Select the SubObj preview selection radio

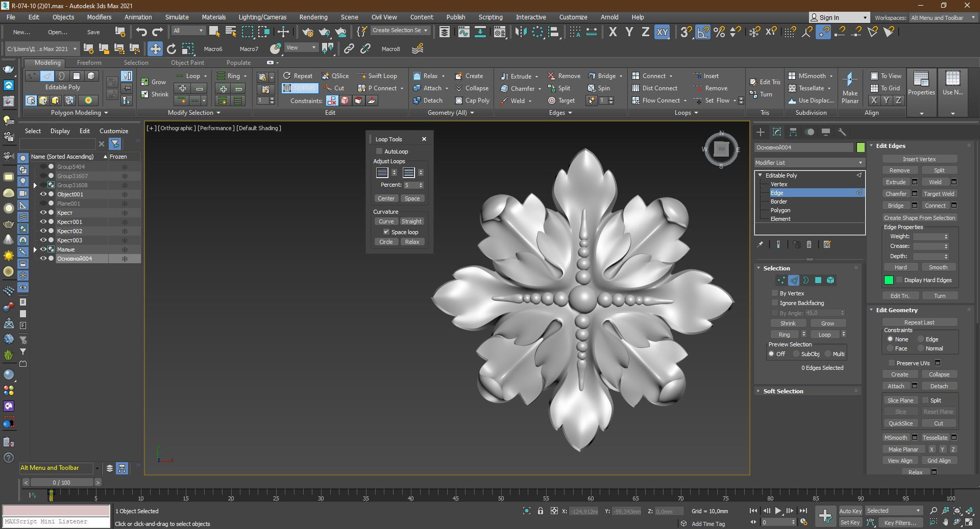click(x=796, y=354)
